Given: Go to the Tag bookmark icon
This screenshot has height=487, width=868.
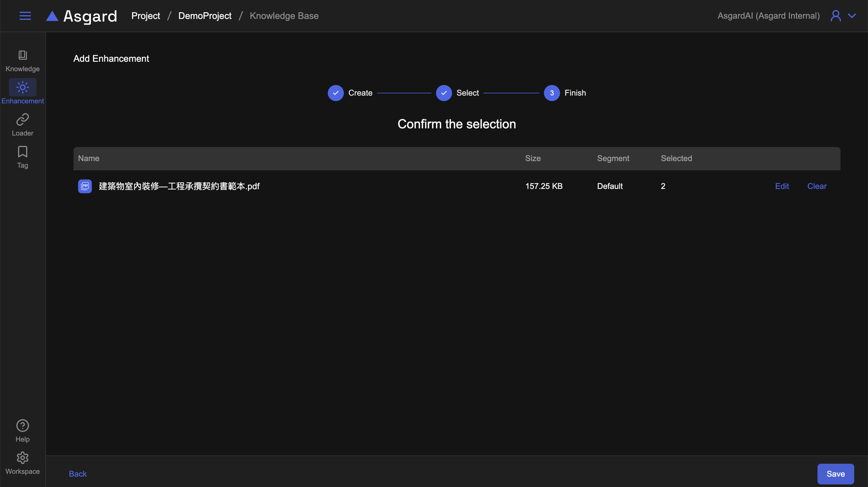Looking at the screenshot, I should tap(23, 152).
